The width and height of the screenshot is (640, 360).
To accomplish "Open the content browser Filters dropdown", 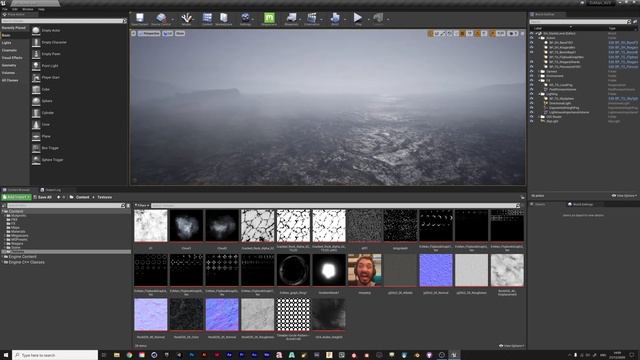I will coord(142,206).
